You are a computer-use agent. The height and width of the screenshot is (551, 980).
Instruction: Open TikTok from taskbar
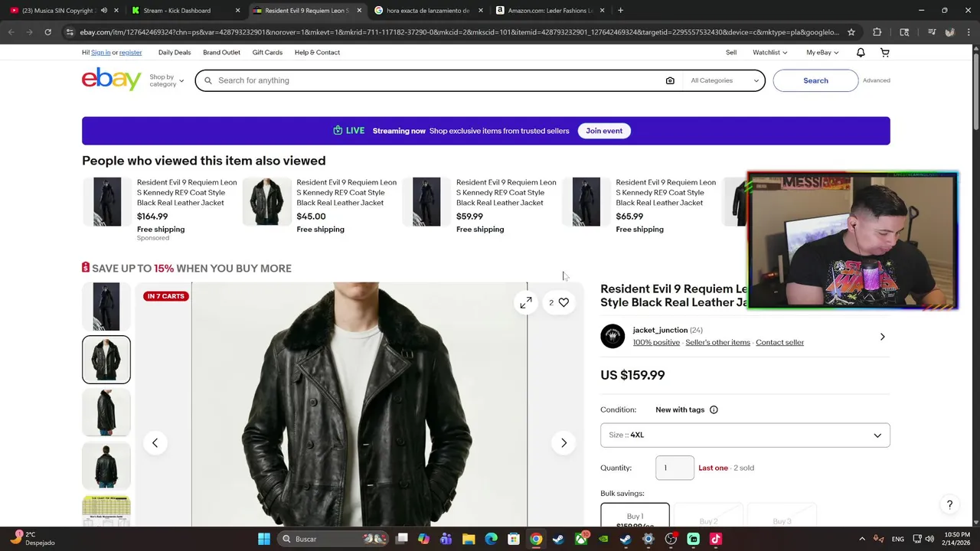pos(716,539)
